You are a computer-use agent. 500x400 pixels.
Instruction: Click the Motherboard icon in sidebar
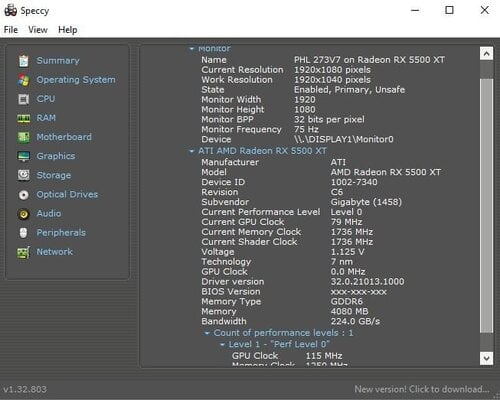(24, 137)
